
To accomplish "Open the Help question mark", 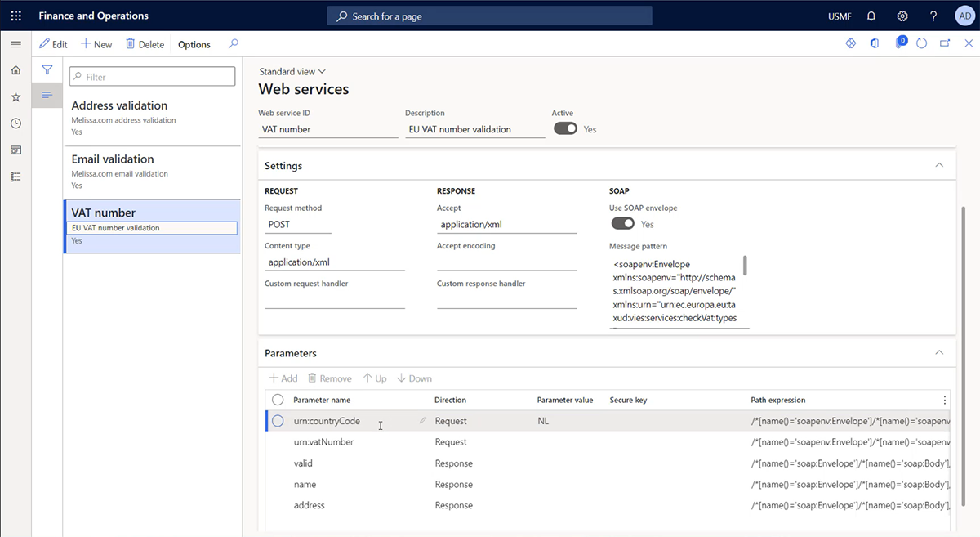I will coord(933,16).
